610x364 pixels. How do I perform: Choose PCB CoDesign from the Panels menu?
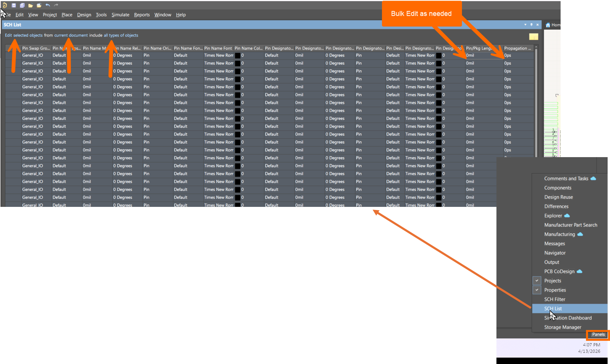tap(570, 271)
